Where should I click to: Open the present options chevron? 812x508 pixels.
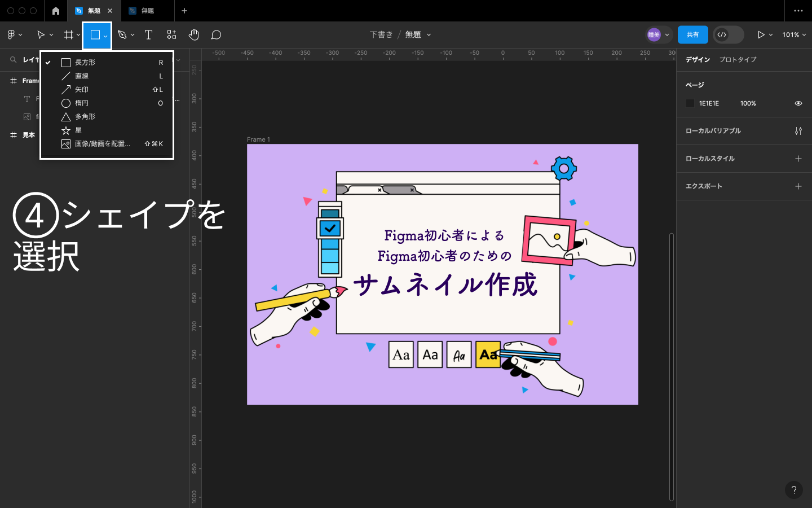[771, 35]
